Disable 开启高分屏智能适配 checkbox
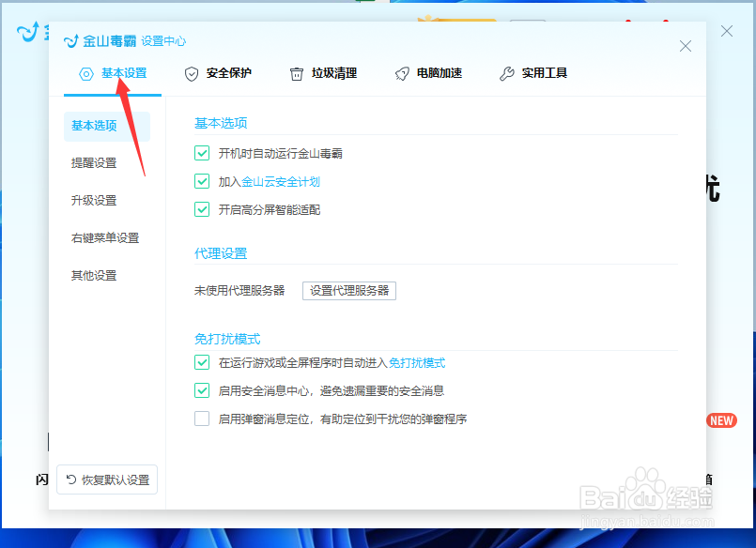The height and width of the screenshot is (548, 756). coord(202,209)
